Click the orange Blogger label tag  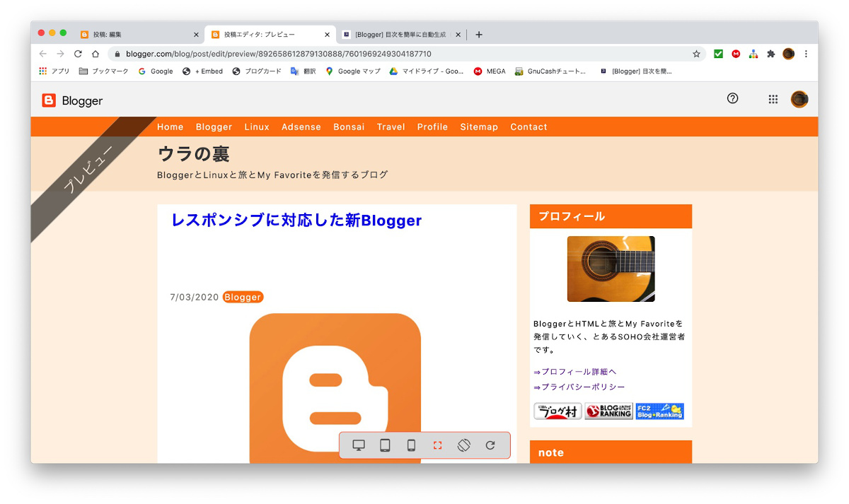243,297
